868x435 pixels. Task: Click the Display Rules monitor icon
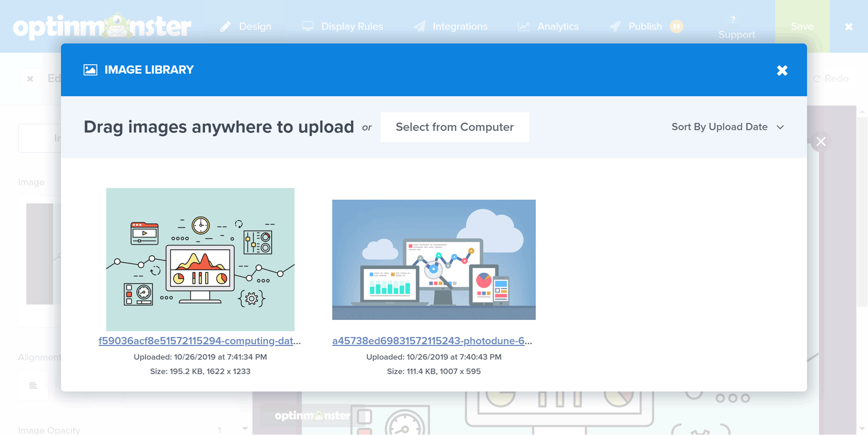coord(308,26)
